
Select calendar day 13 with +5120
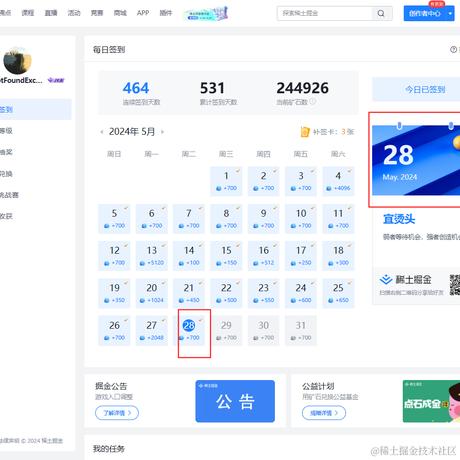click(x=152, y=256)
